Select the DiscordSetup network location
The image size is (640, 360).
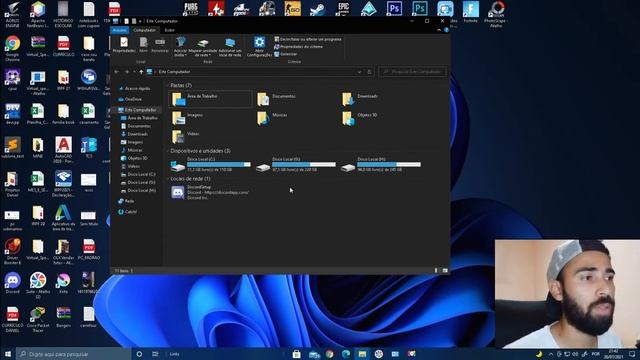click(x=210, y=192)
